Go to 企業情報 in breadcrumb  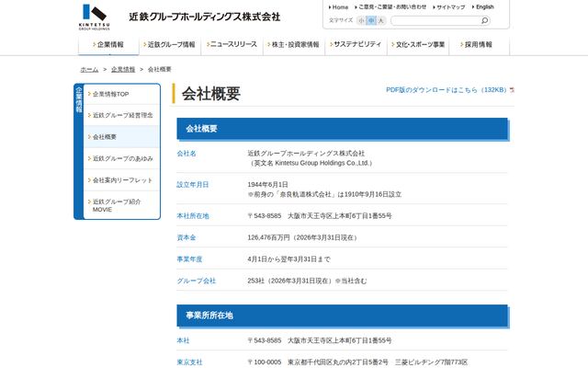(123, 70)
